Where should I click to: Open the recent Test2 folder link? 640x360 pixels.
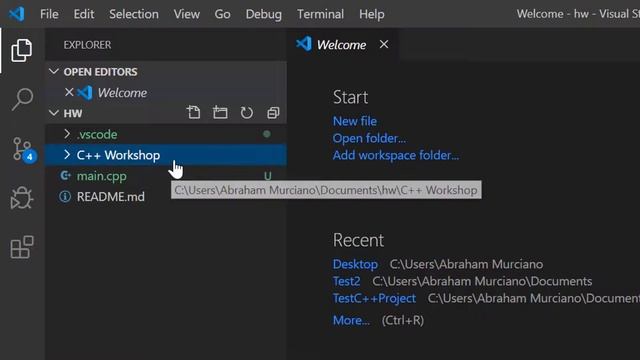[347, 281]
